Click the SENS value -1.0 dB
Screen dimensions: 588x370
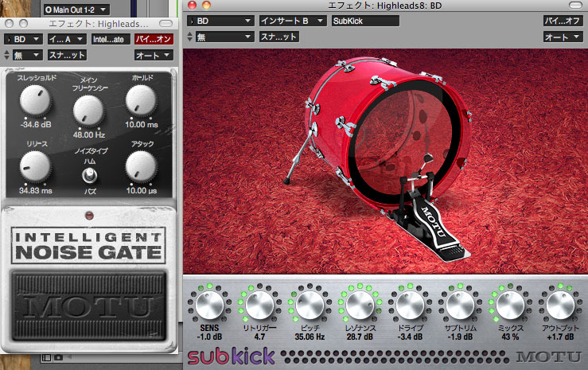pos(209,337)
